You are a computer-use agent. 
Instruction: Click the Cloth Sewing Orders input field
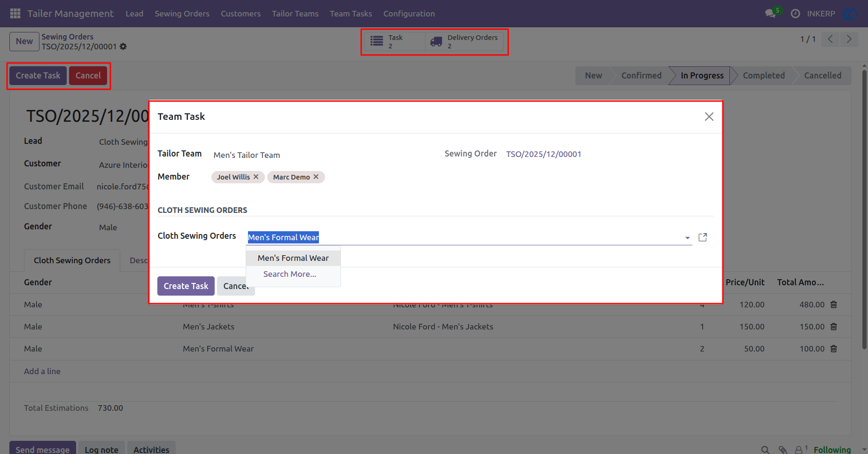[470, 237]
